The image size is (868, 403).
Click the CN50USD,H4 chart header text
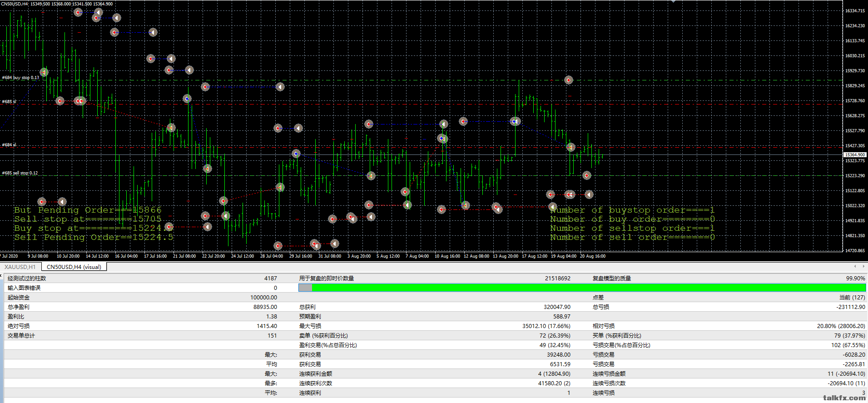tap(57, 4)
